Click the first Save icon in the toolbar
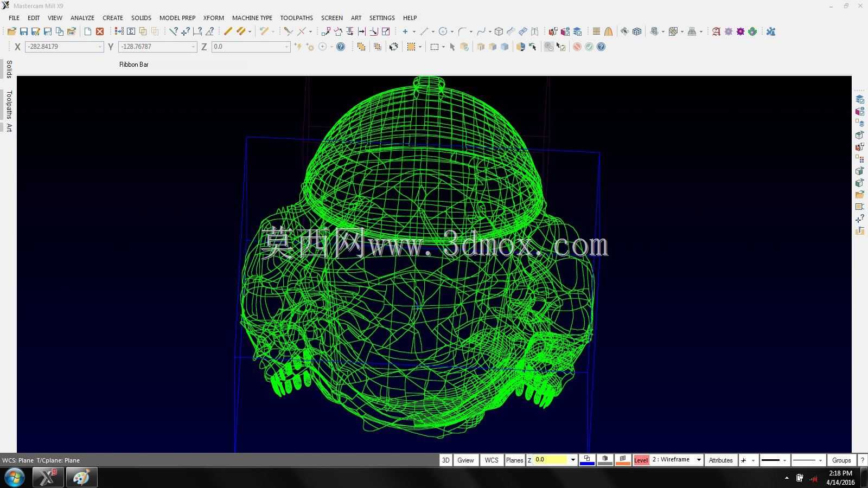Viewport: 868px width, 488px height. 23,31
